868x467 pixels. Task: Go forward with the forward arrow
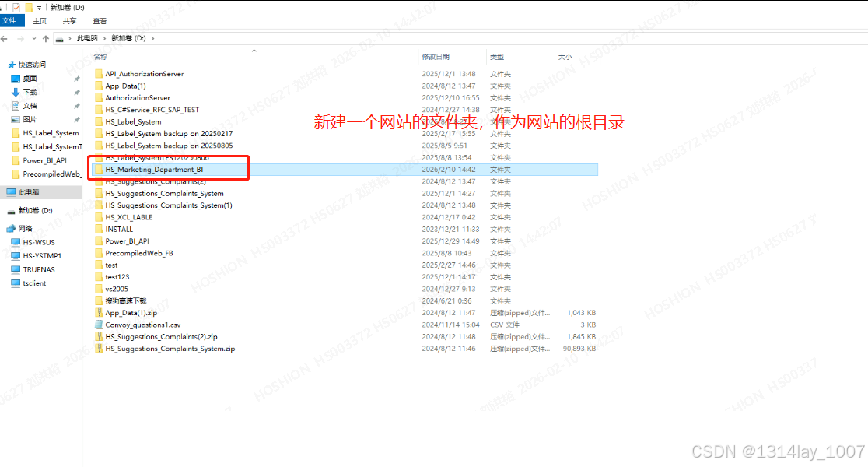coord(20,39)
